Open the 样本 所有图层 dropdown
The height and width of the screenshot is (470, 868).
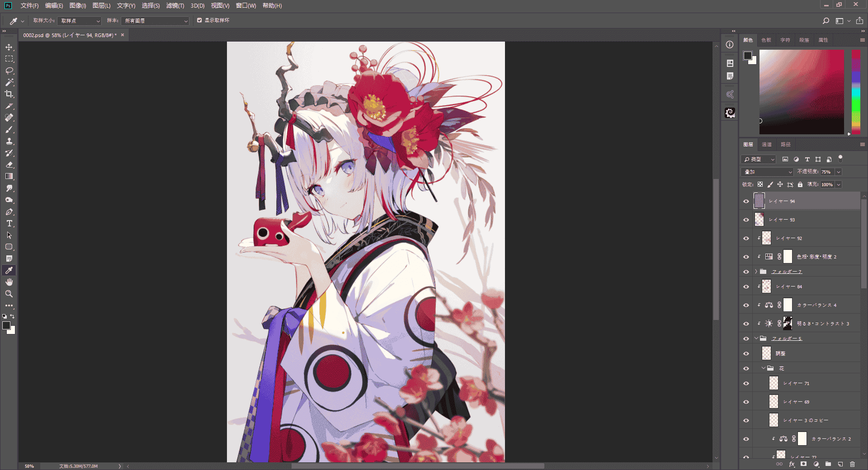[x=155, y=21]
